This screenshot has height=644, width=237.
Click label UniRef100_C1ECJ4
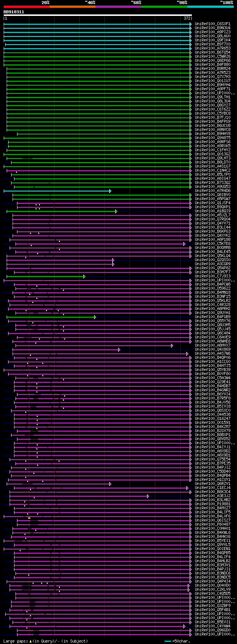tap(213, 488)
